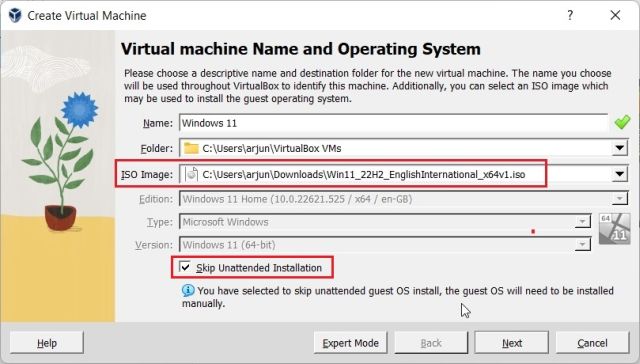Click the Folder: label
640x364 pixels.
coord(157,149)
